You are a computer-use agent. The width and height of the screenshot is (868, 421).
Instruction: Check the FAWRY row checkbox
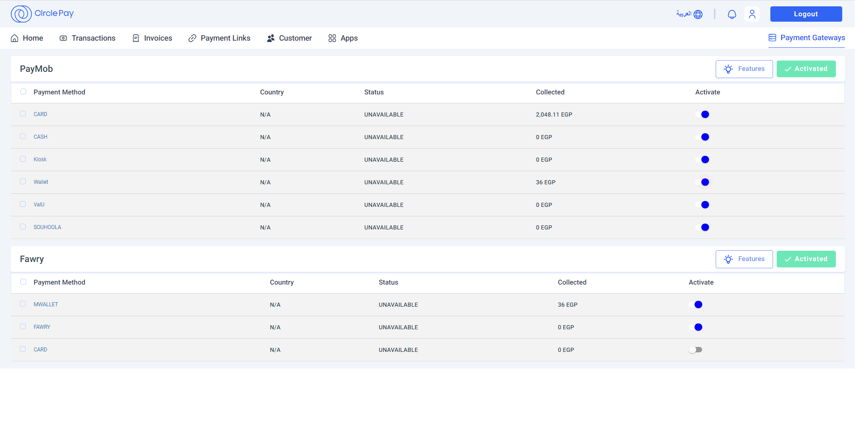tap(23, 327)
